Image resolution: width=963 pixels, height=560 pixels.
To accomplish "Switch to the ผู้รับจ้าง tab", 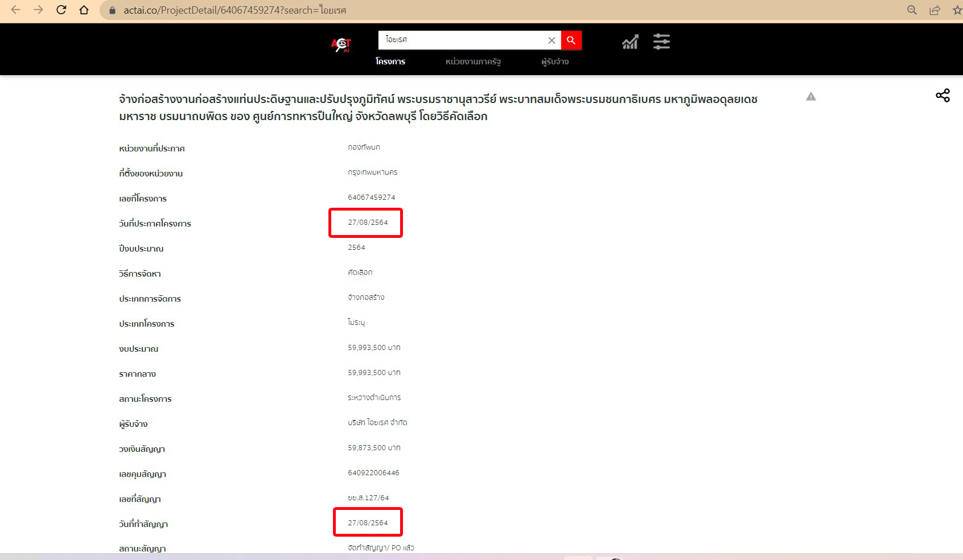I will pos(555,61).
